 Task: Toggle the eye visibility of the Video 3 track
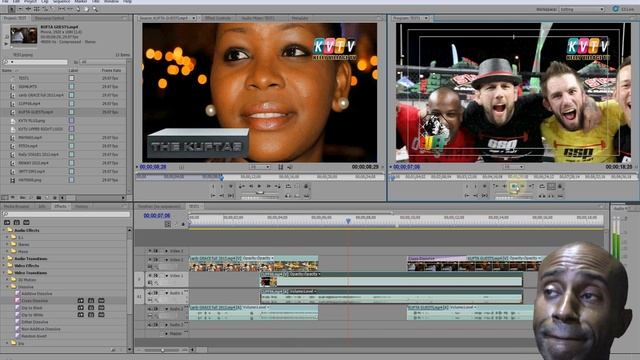click(150, 251)
